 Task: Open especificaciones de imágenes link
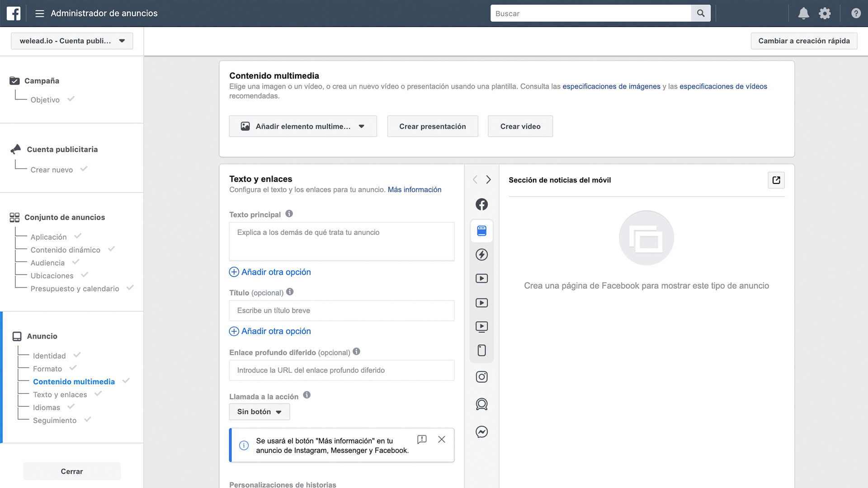coord(611,86)
